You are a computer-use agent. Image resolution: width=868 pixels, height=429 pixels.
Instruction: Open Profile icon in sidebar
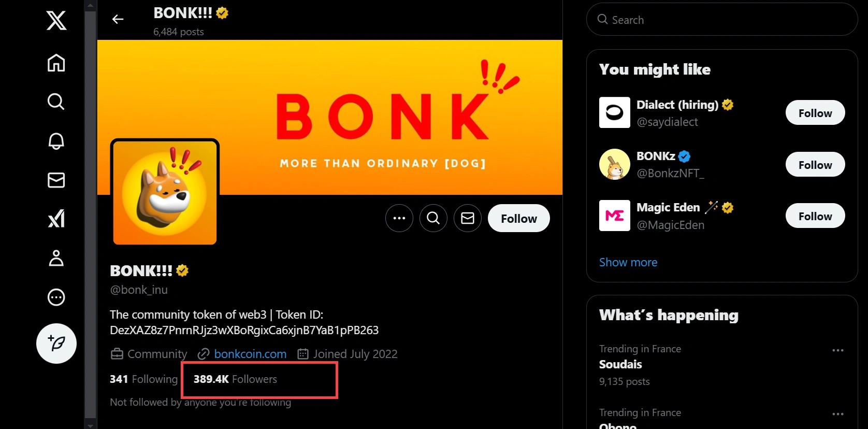(56, 258)
